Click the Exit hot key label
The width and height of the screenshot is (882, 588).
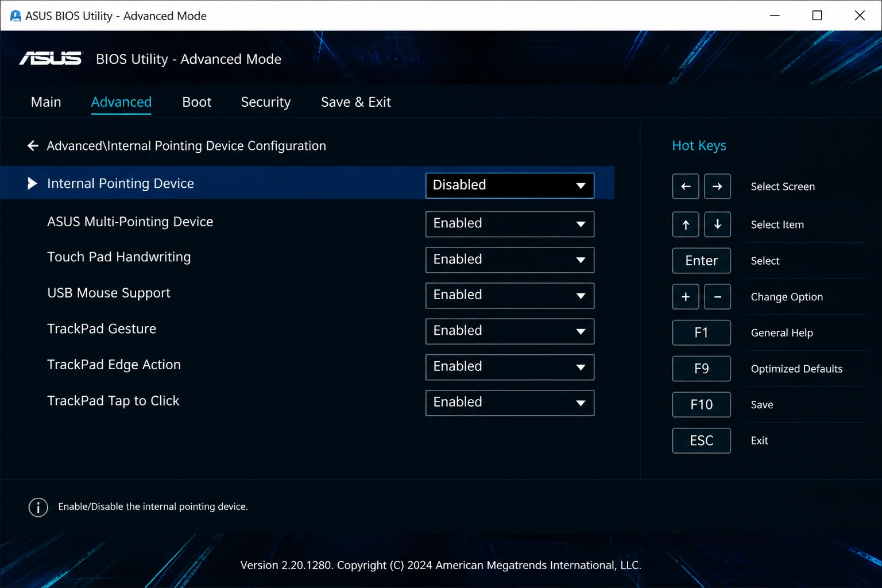click(759, 440)
